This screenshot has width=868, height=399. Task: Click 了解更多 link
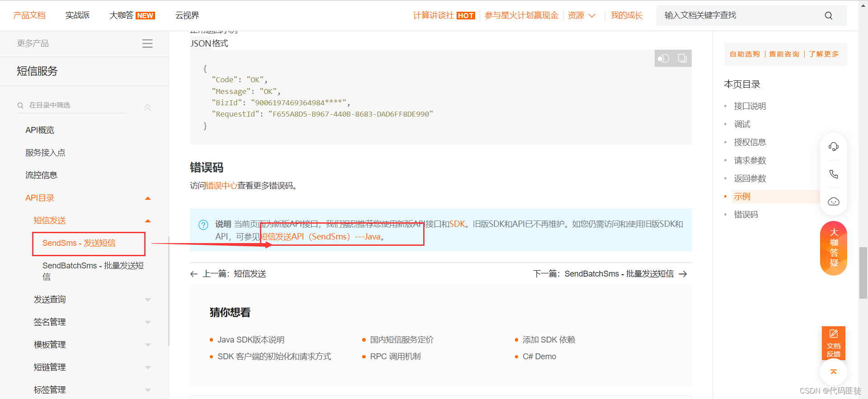tap(824, 54)
